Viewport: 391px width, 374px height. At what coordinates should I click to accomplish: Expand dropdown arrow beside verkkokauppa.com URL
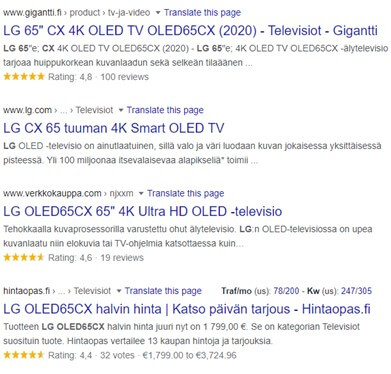coord(141,194)
